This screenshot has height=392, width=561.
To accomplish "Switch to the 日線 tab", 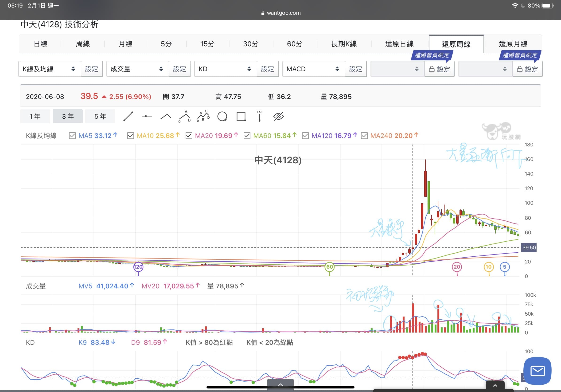I will click(41, 44).
